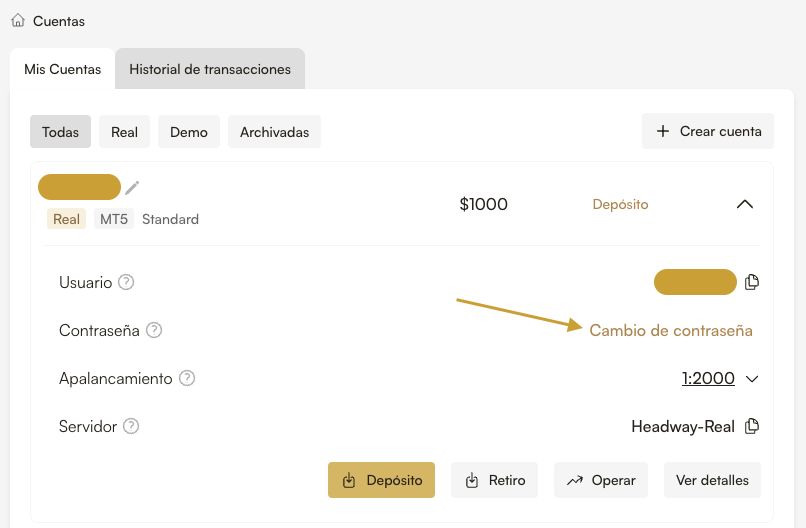
Task: Click the home icon in breadcrumb
Action: point(18,20)
